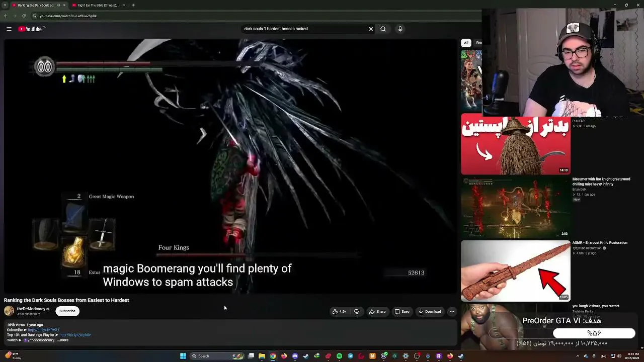Open Task View from the taskbar
The width and height of the screenshot is (644, 362).
(251, 356)
